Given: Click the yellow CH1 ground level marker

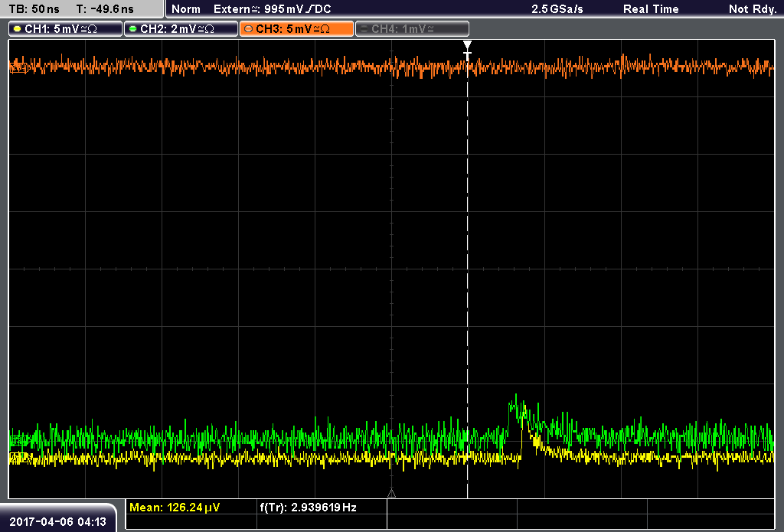Looking at the screenshot, I should click(18, 458).
